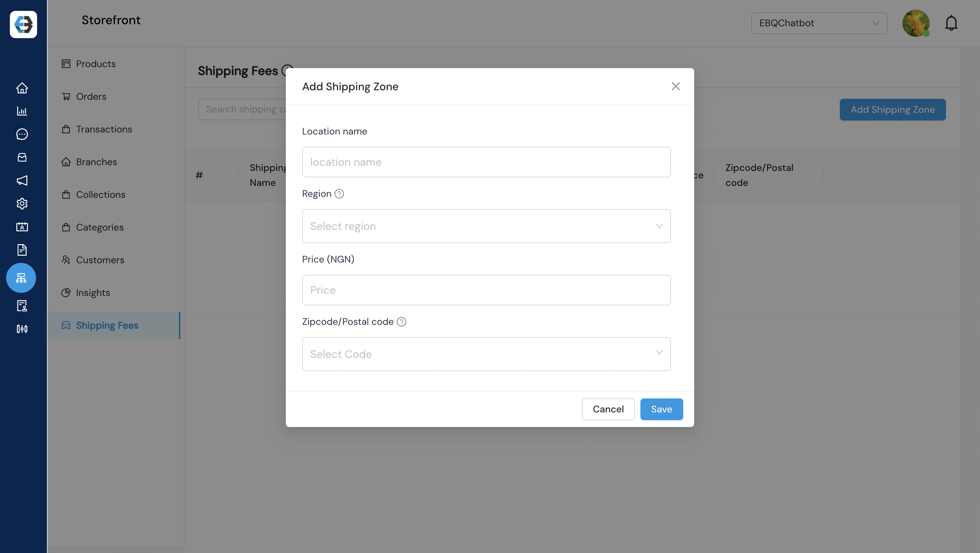
Task: Open the Select Code dropdown
Action: (486, 354)
